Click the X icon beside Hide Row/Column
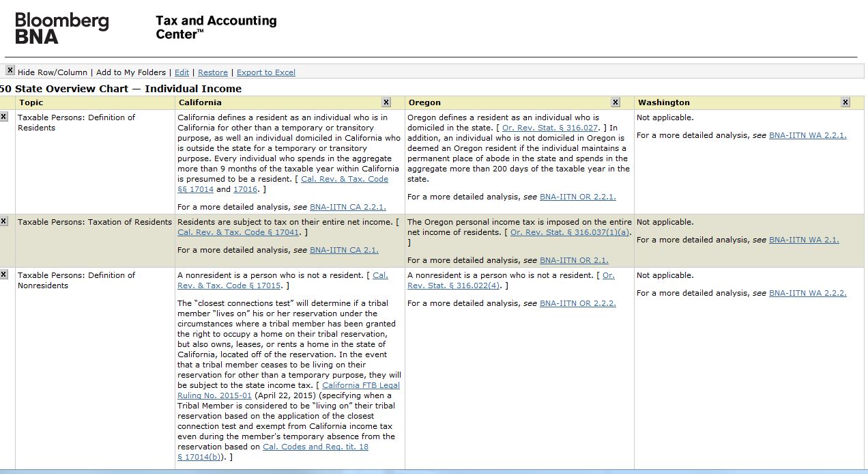Screen dimensions: 868x474 pos(10,70)
